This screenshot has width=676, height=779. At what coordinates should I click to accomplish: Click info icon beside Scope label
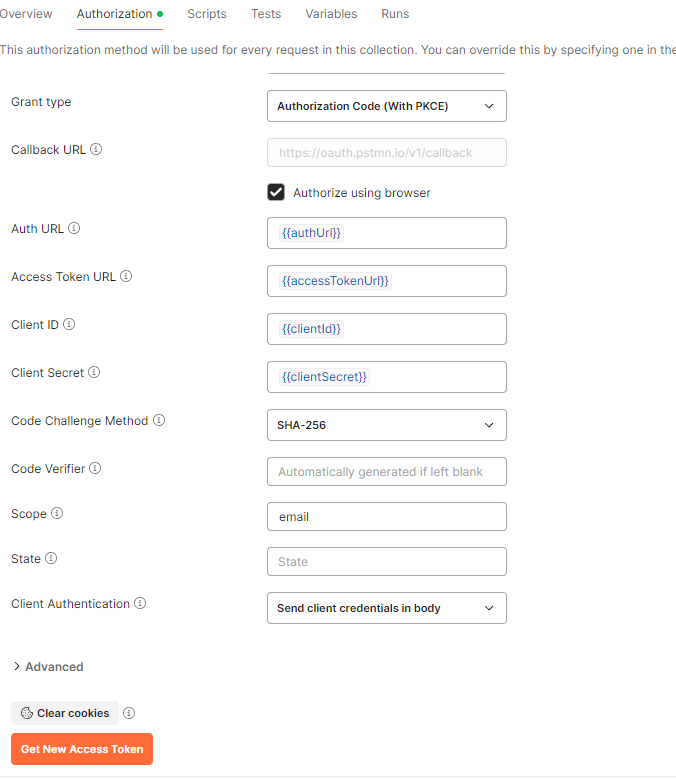click(x=57, y=514)
